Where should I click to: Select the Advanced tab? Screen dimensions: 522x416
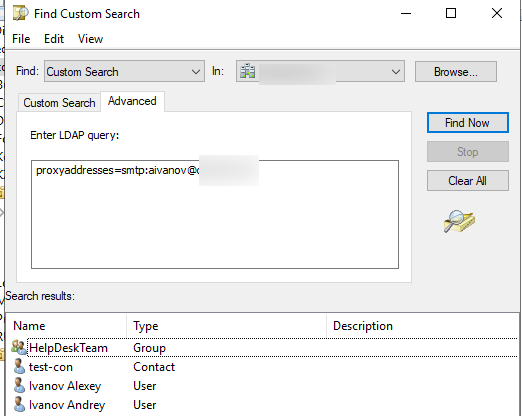point(132,101)
